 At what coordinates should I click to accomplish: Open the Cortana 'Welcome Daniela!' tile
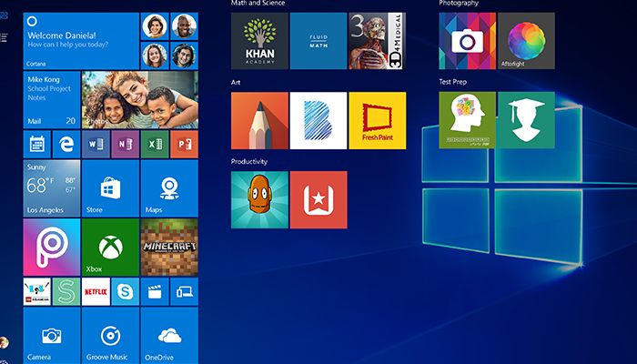point(81,41)
